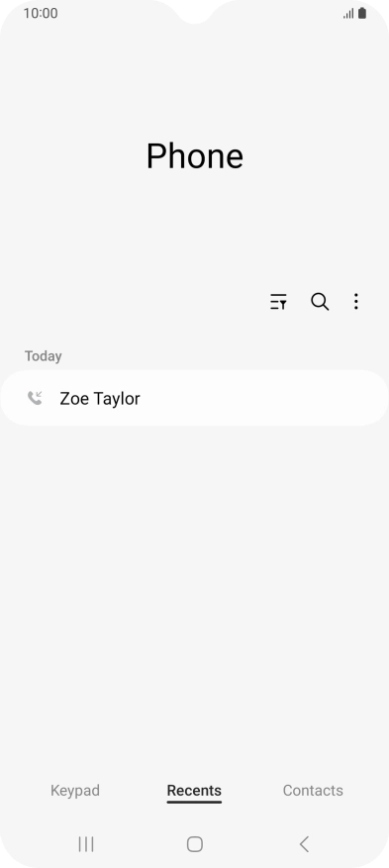This screenshot has width=389, height=868.
Task: Open the Contacts tab
Action: tap(313, 791)
